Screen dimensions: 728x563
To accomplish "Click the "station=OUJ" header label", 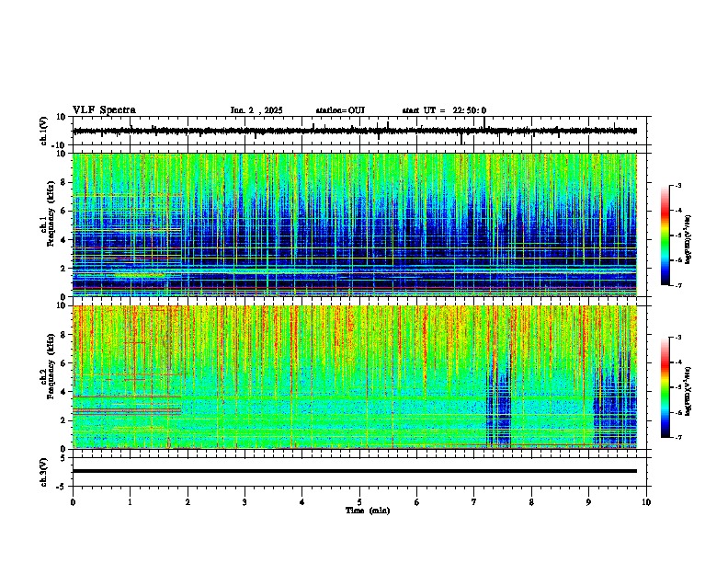I will [340, 110].
